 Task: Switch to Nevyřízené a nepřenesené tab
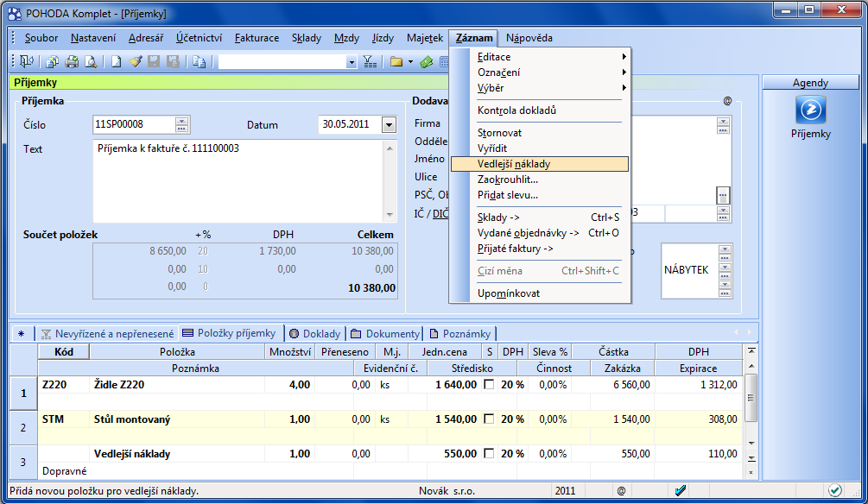pyautogui.click(x=107, y=334)
